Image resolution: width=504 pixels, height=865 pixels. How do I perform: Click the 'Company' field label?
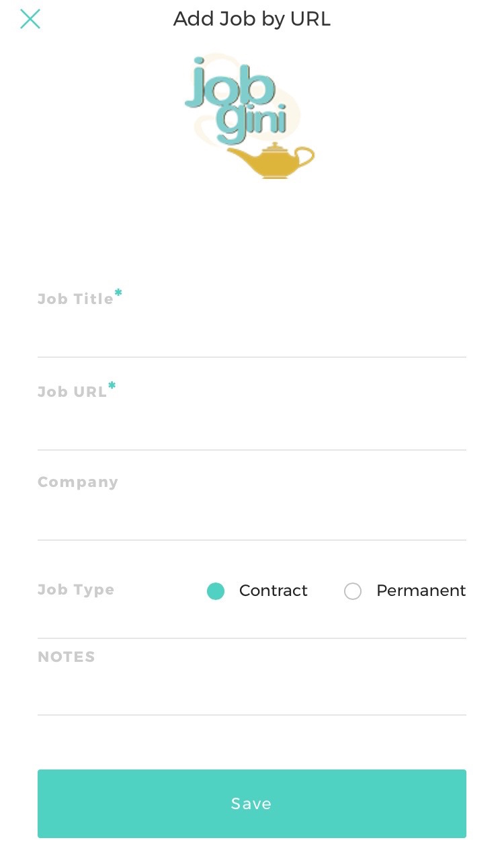click(78, 482)
